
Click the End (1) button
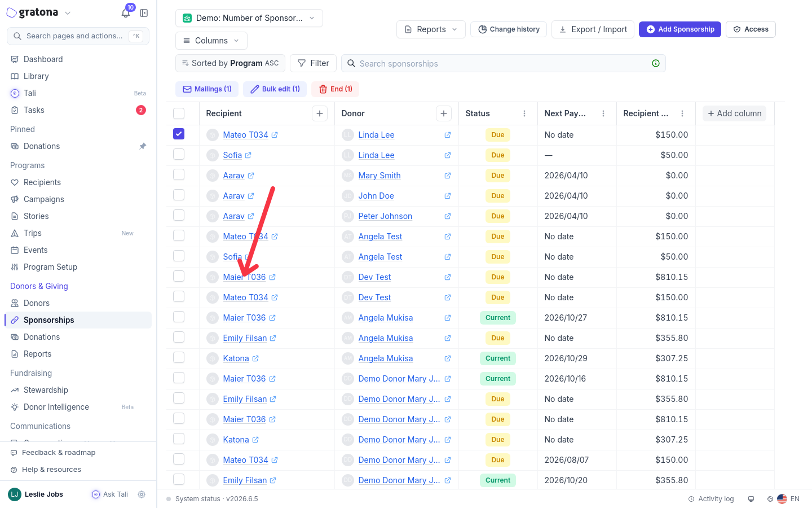click(336, 89)
